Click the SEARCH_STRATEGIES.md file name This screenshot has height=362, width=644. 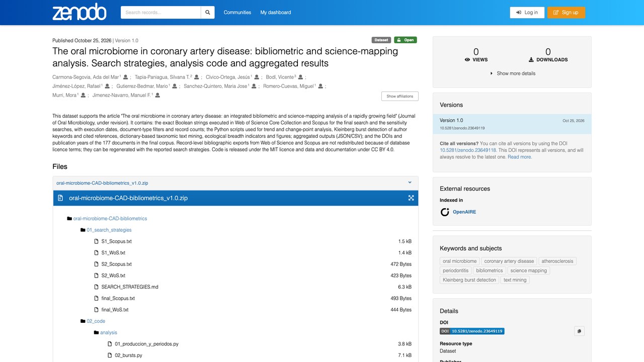point(130,287)
